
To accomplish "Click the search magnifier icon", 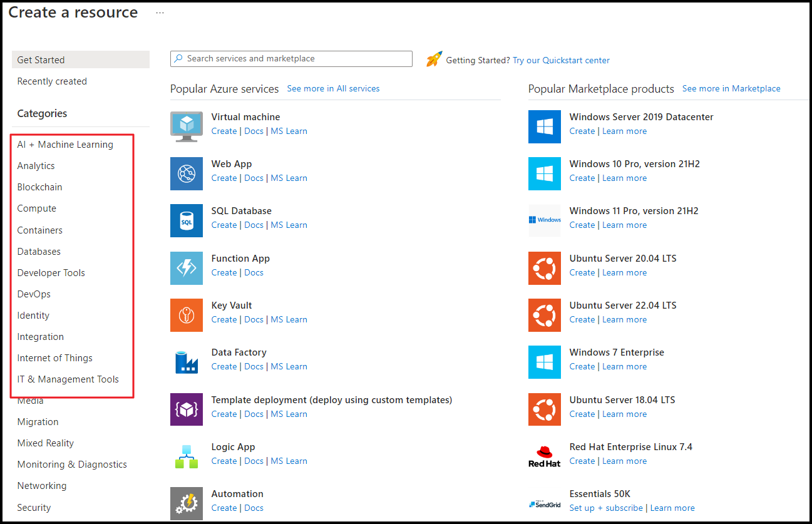I will click(179, 58).
